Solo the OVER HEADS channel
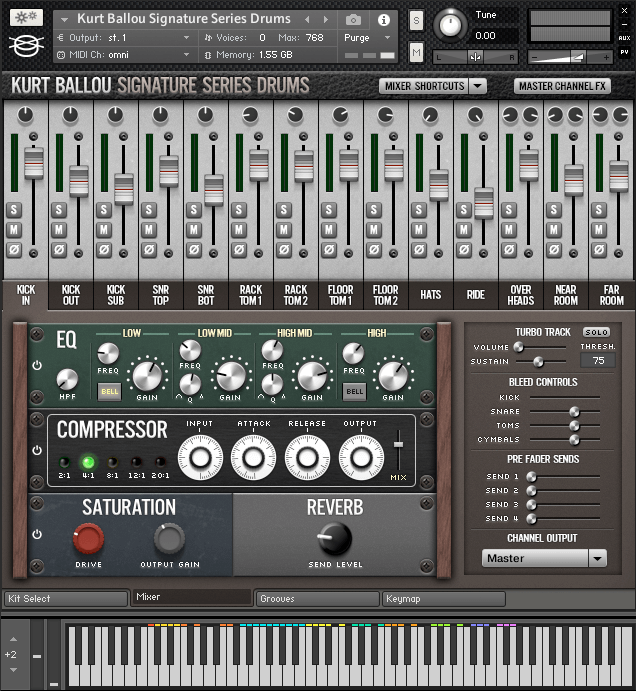 (x=509, y=209)
